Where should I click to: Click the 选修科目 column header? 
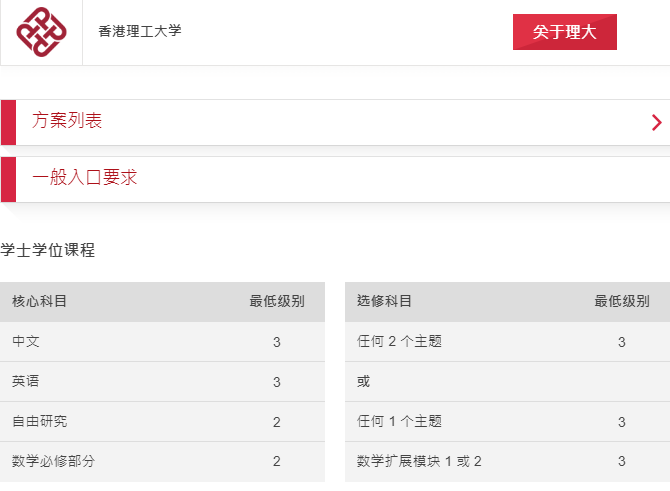coord(384,301)
